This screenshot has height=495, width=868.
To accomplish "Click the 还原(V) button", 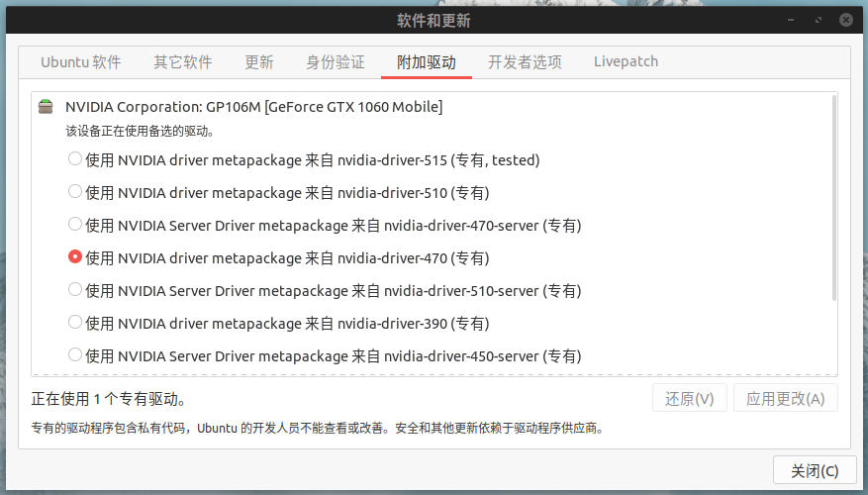I will [x=689, y=398].
